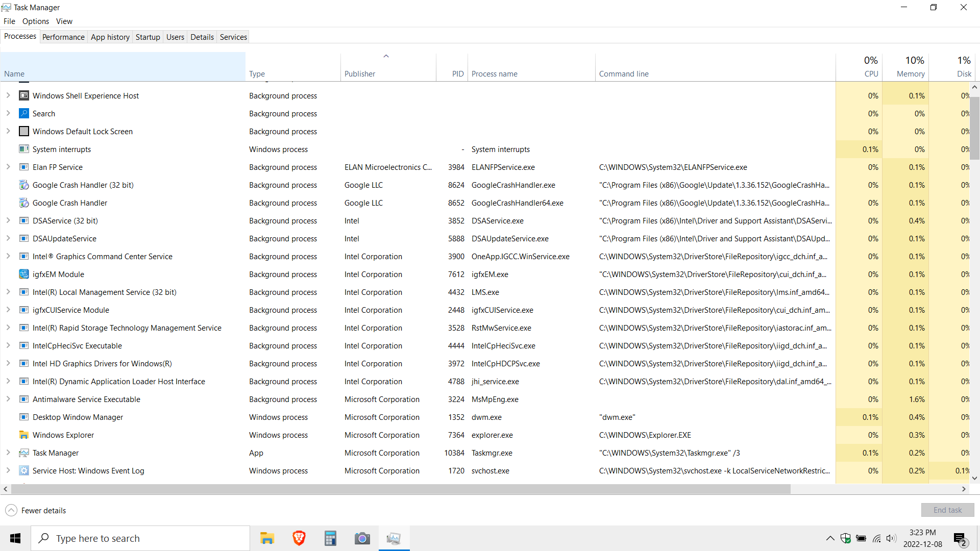Expand Service Host: Windows Event Log row
980x551 pixels.
coord(8,470)
